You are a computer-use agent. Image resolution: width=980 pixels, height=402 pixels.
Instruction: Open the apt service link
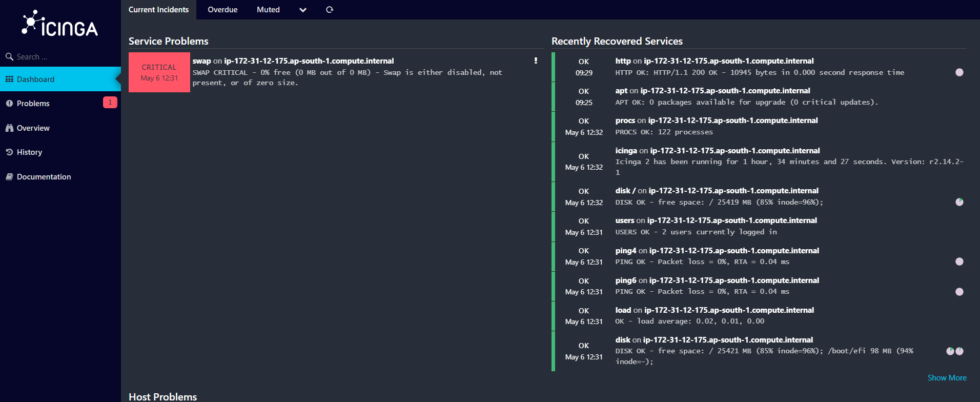coord(621,91)
